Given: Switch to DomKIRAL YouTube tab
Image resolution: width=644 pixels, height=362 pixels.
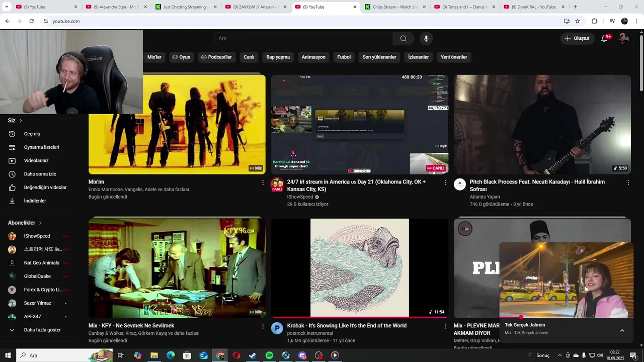Looking at the screenshot, I should tap(533, 7).
